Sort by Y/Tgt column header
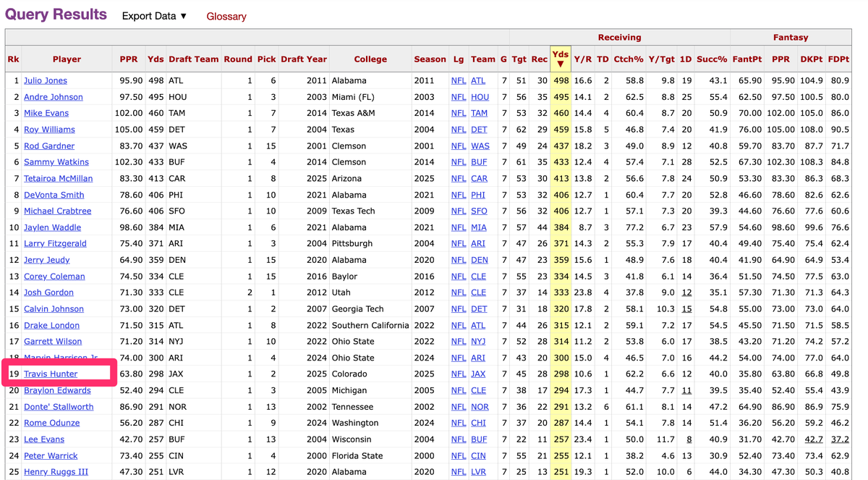Image resolution: width=868 pixels, height=480 pixels. pyautogui.click(x=661, y=59)
